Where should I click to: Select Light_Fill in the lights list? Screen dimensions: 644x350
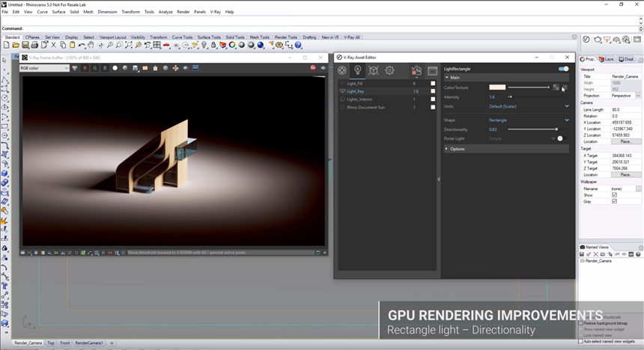[355, 83]
